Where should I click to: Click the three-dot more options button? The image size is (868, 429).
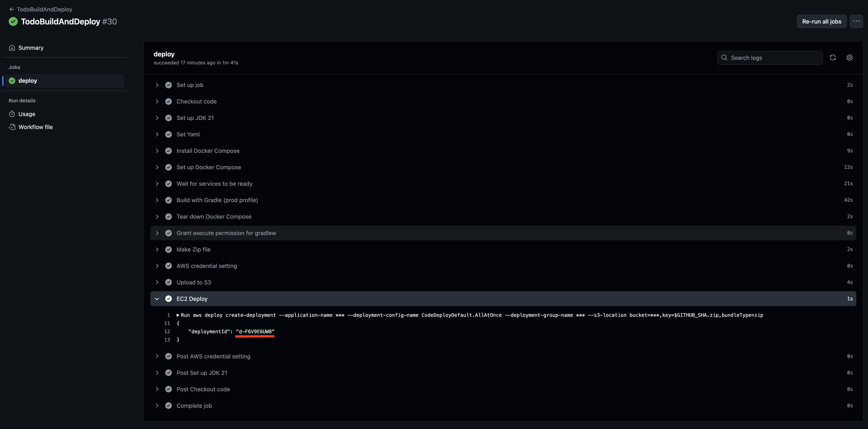tap(856, 21)
